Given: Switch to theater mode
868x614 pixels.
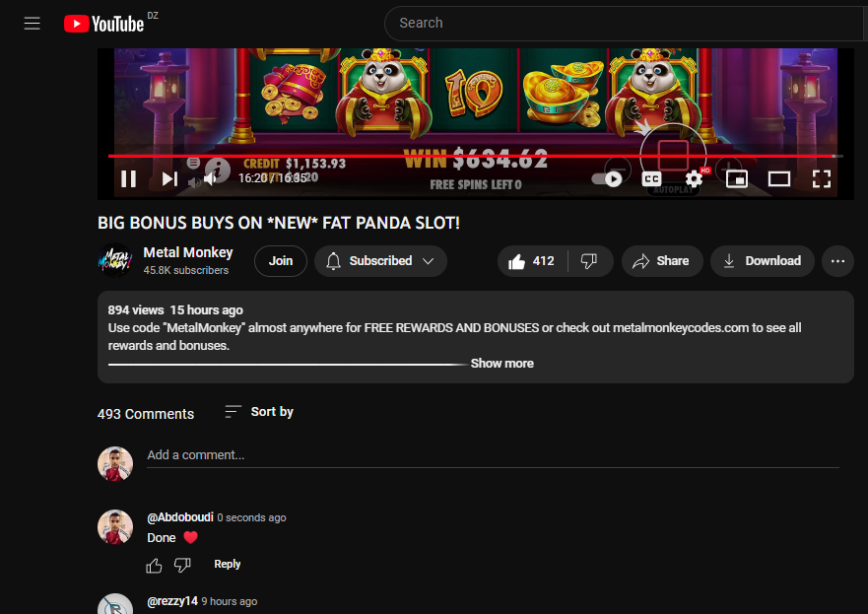Looking at the screenshot, I should click(779, 178).
